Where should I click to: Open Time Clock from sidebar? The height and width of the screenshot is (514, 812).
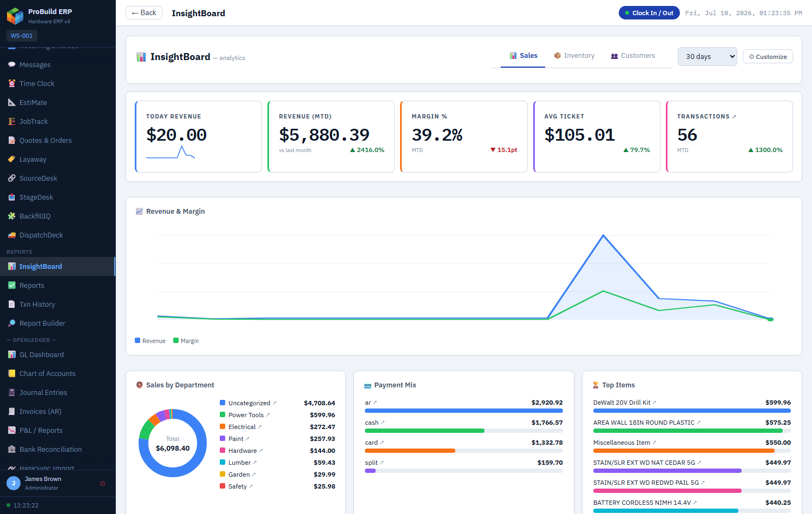(57, 83)
